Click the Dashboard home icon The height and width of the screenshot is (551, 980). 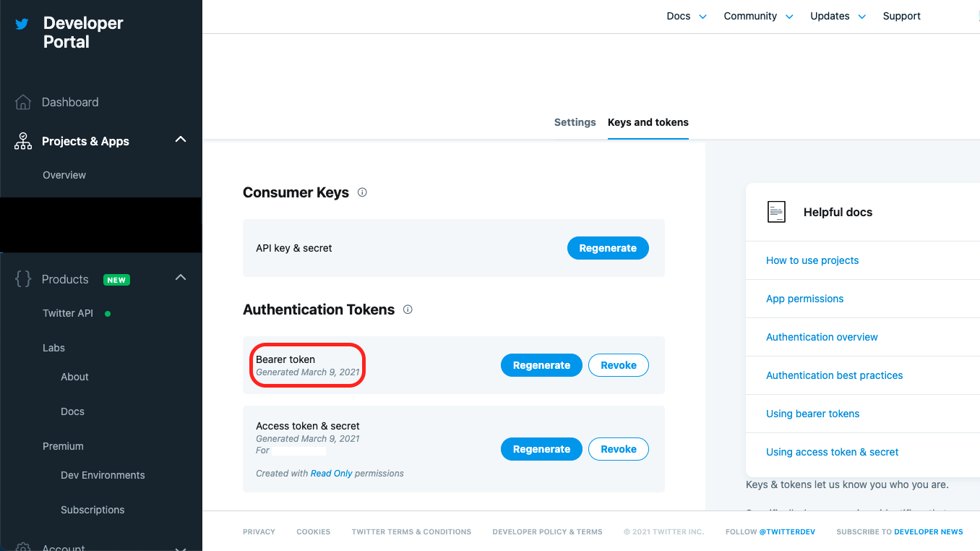tap(23, 102)
